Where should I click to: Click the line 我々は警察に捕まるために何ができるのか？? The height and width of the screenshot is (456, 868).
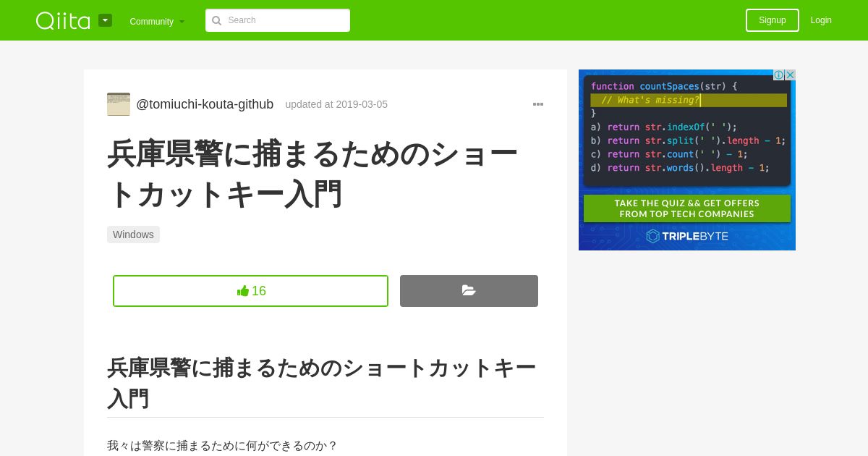[x=222, y=446]
